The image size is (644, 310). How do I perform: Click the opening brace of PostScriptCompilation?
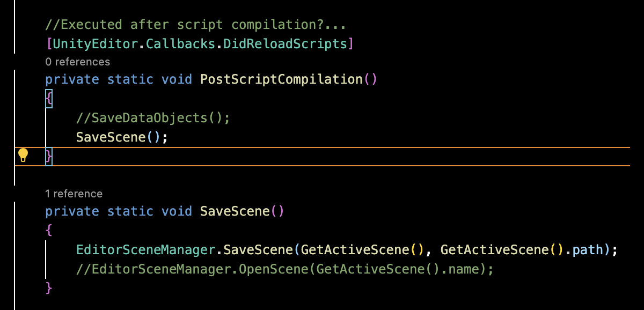49,99
